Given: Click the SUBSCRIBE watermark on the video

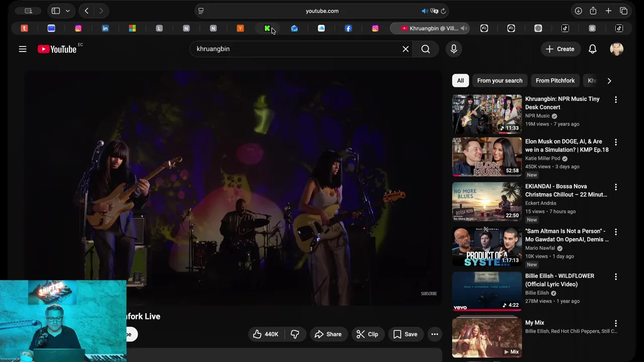Looking at the screenshot, I should tap(429, 294).
